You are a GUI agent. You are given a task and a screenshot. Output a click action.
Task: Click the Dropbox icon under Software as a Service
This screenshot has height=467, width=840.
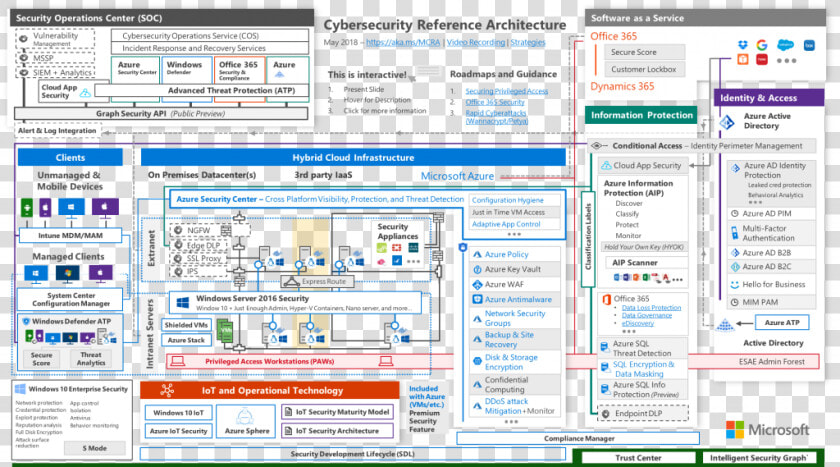pos(742,45)
